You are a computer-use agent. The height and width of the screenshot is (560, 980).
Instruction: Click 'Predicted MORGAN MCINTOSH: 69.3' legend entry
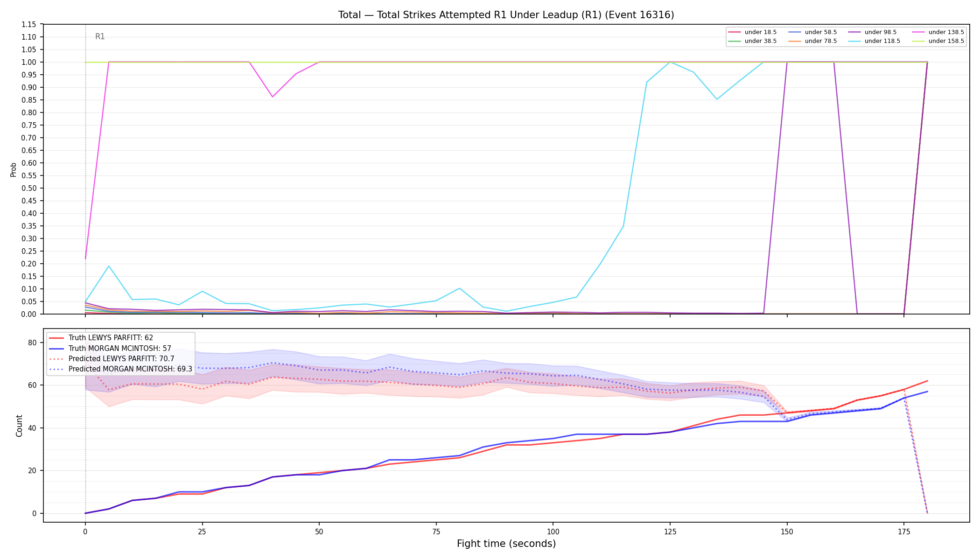point(120,369)
